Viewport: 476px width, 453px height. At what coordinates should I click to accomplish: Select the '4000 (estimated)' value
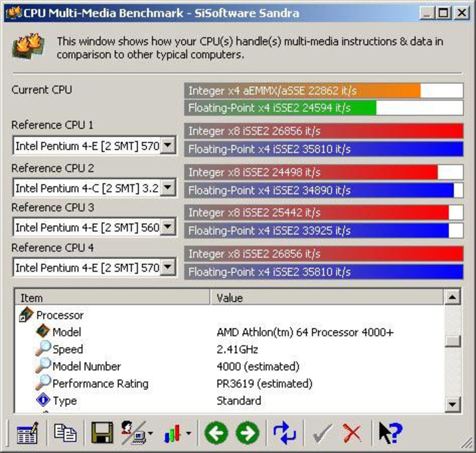258,366
